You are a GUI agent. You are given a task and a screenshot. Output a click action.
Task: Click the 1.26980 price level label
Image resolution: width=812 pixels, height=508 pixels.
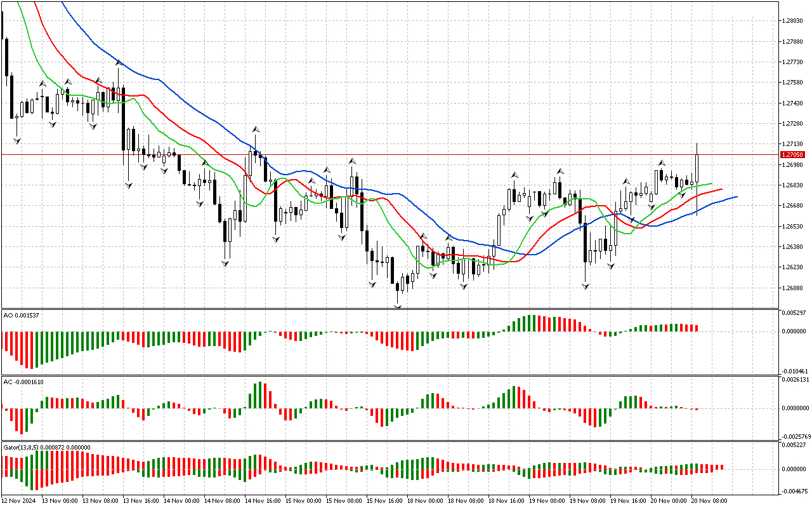(x=794, y=164)
